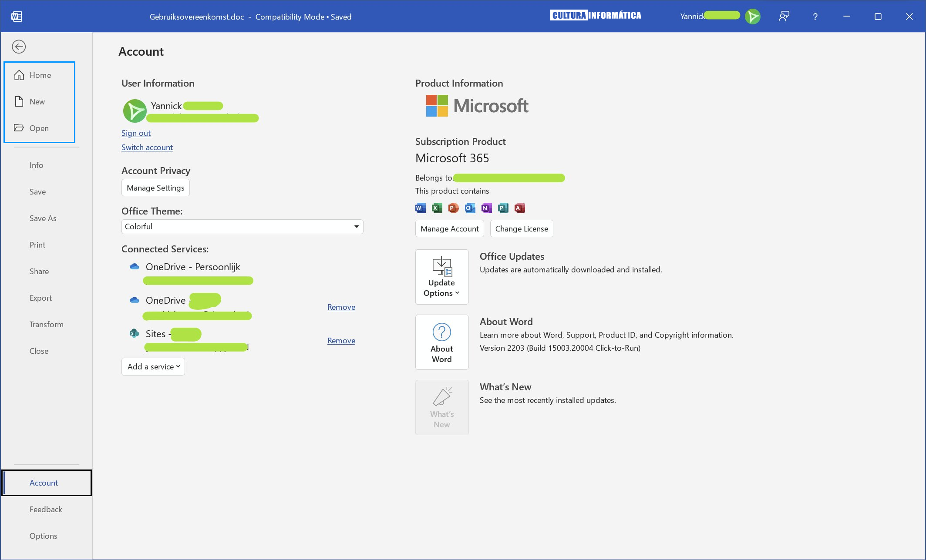The height and width of the screenshot is (560, 926).
Task: Click the Gebruiksovereenkomst.doc title text
Action: click(x=197, y=17)
